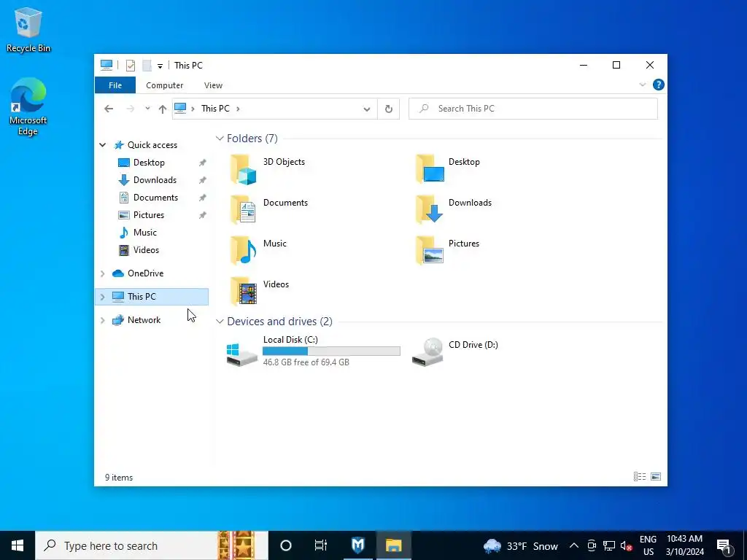Select the Pictures folder in main pane

[x=429, y=251]
